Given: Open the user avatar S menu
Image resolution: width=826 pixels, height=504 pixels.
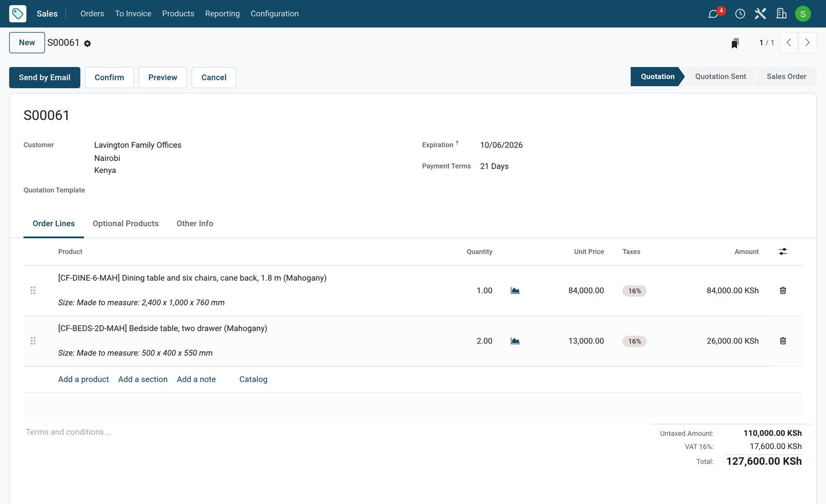Looking at the screenshot, I should tap(803, 14).
